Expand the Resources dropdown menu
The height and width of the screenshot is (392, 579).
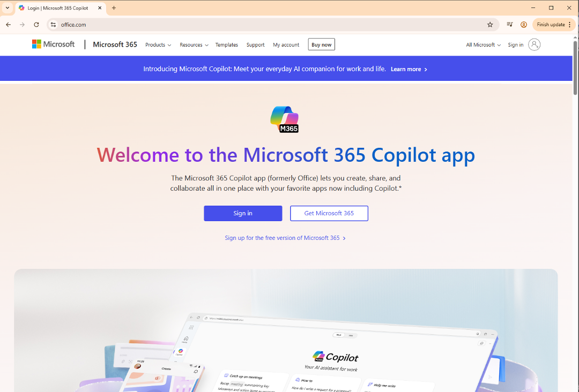194,45
